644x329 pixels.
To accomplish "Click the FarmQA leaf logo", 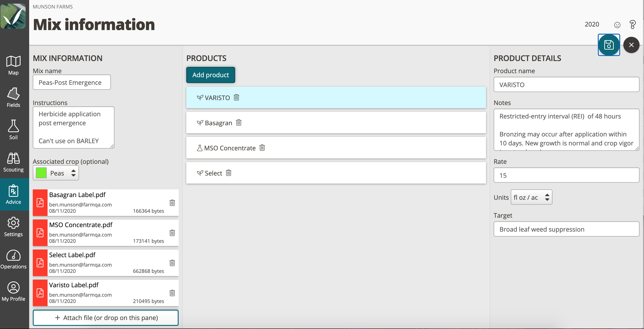I will coord(13,16).
